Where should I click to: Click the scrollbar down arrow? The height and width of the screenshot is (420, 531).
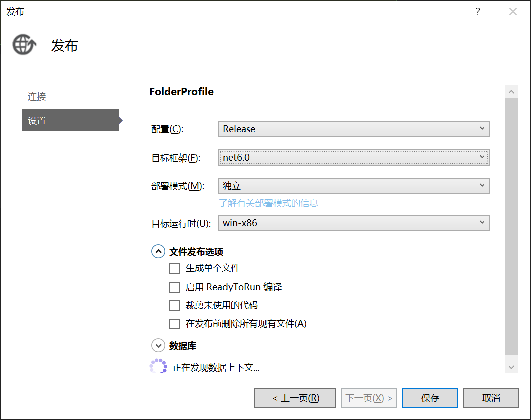click(x=511, y=367)
